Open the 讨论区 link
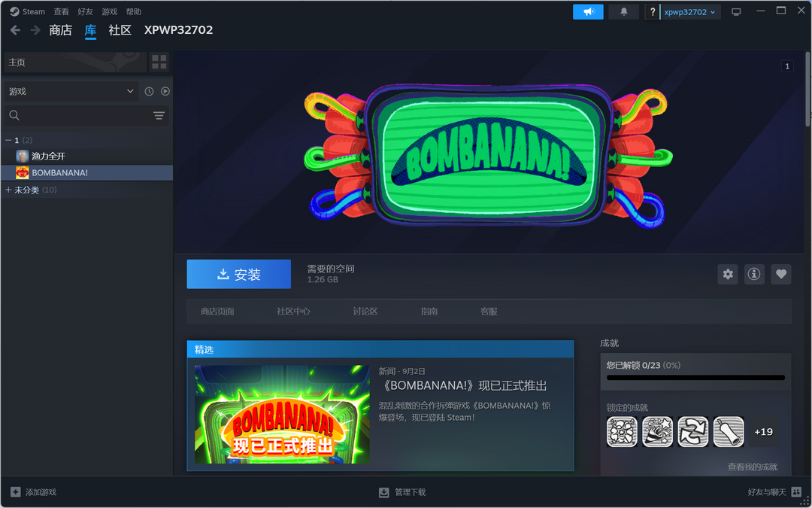The image size is (812, 508). pyautogui.click(x=365, y=312)
